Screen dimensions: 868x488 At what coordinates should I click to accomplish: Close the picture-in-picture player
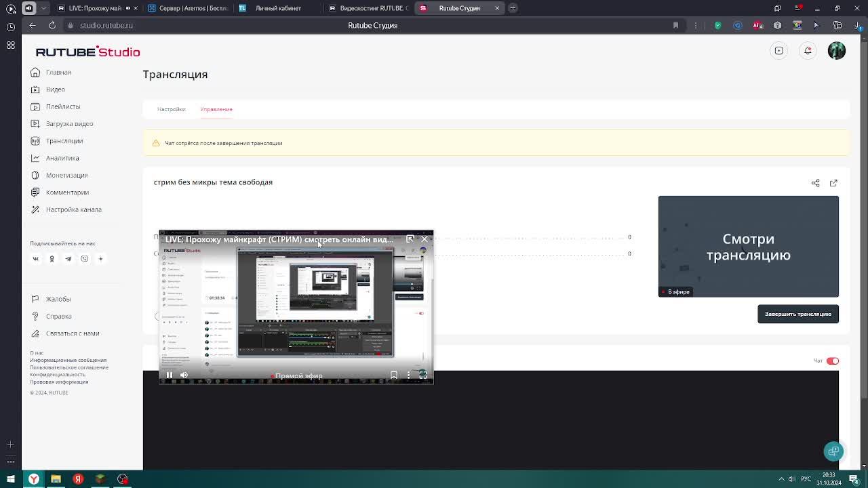tap(425, 239)
